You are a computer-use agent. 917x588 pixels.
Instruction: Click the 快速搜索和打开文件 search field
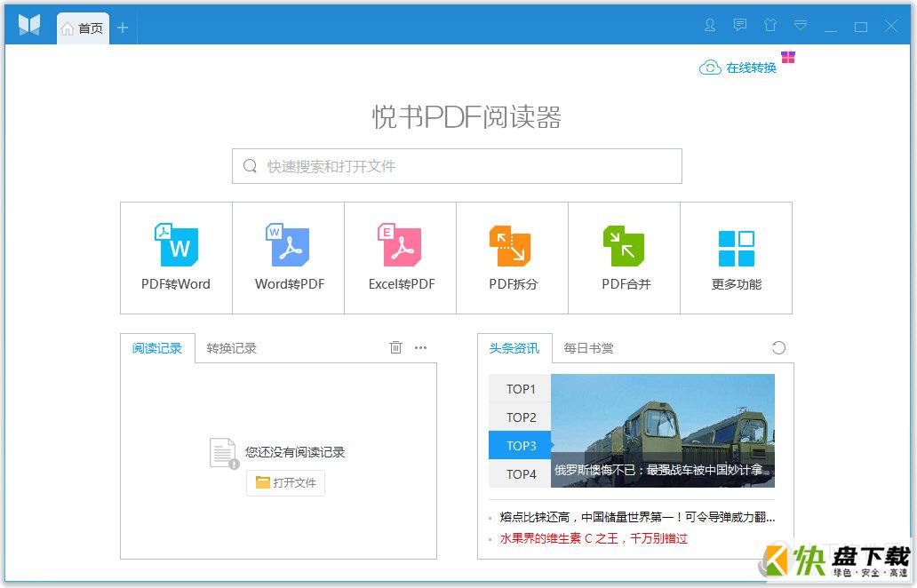point(457,166)
